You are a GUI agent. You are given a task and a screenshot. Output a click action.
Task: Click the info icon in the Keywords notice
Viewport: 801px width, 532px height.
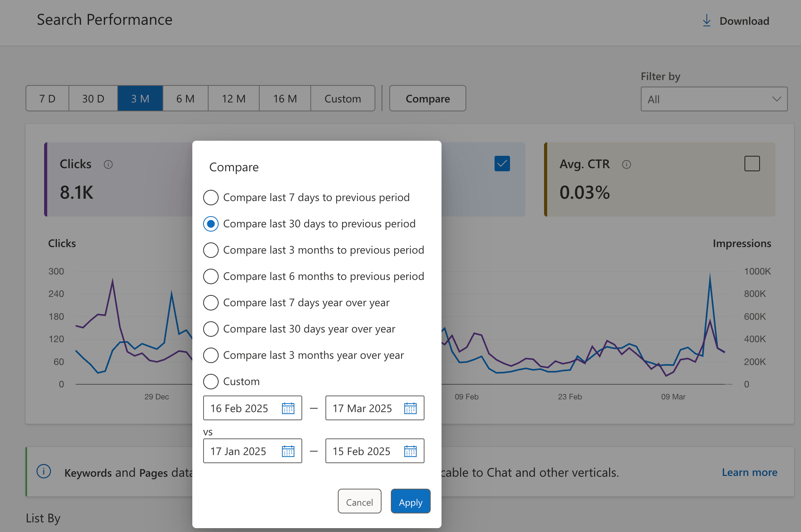[44, 472]
